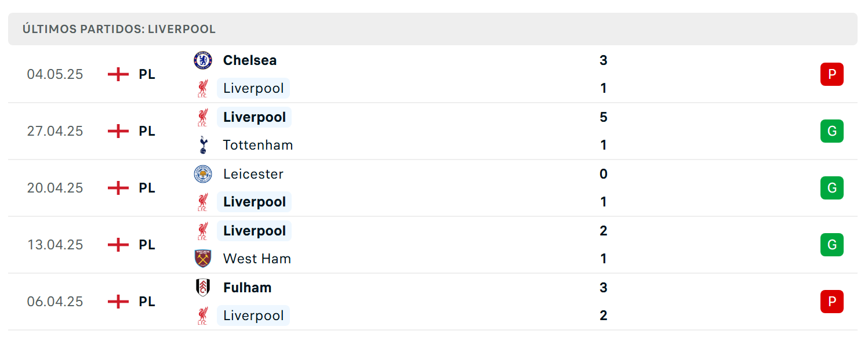Click green G badge for West Ham match

pos(832,245)
